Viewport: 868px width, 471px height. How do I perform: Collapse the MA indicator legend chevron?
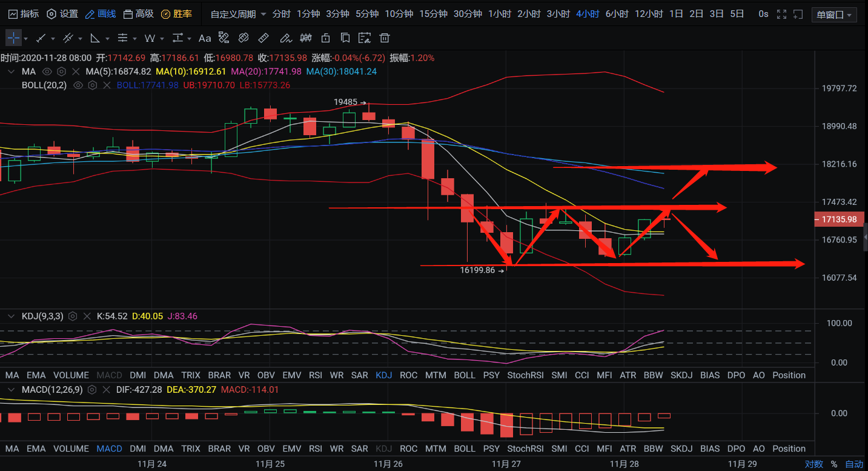(10, 72)
